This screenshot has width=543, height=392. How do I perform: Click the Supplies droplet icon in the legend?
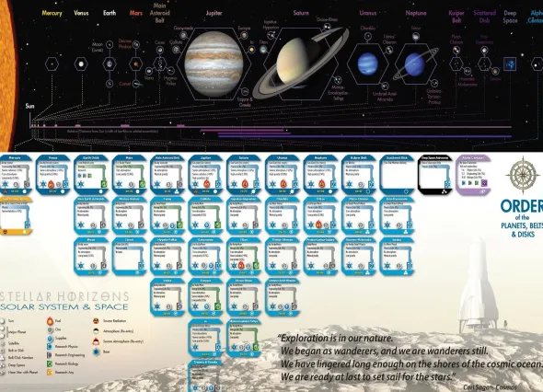pos(50,339)
